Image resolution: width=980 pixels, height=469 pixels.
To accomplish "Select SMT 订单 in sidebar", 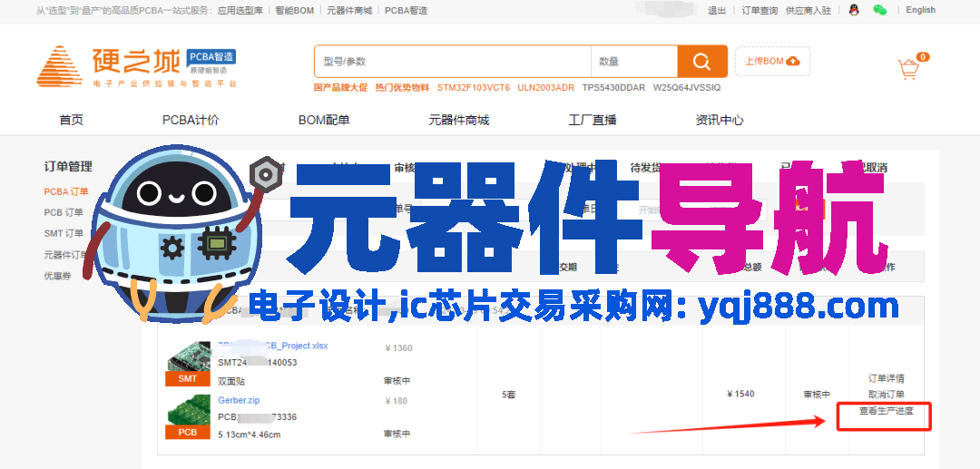I will click(x=64, y=233).
